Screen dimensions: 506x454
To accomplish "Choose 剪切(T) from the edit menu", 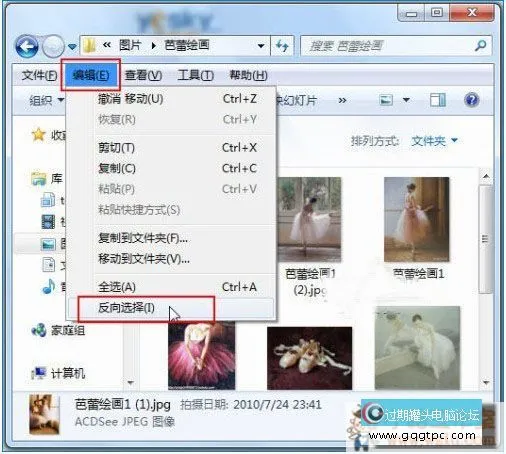I will (171, 147).
